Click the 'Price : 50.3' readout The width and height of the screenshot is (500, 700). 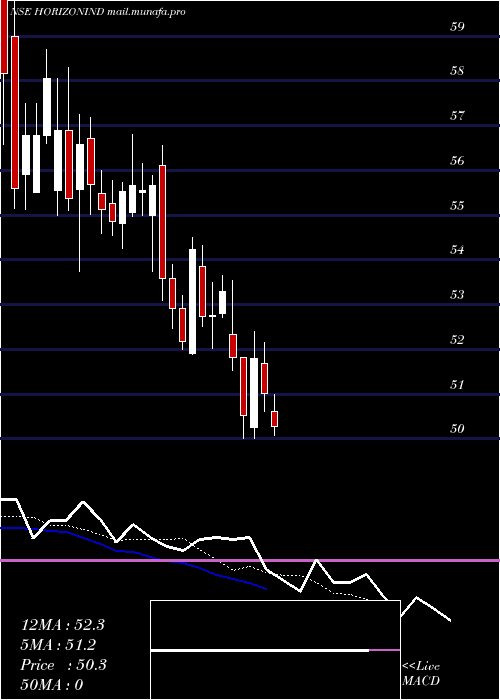click(63, 665)
